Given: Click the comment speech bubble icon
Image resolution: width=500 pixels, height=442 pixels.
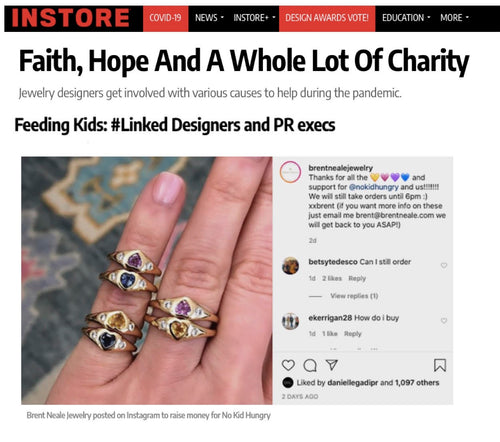Looking at the screenshot, I should tap(310, 365).
